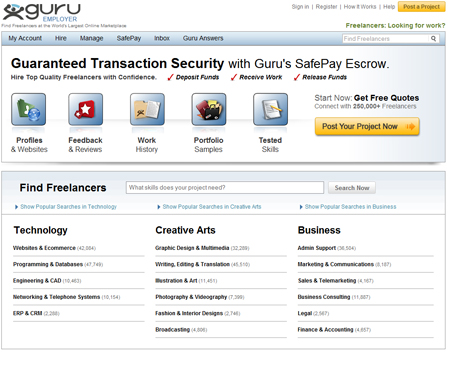Image resolution: width=450 pixels, height=366 pixels.
Task: Click the Business heading
Action: point(319,230)
